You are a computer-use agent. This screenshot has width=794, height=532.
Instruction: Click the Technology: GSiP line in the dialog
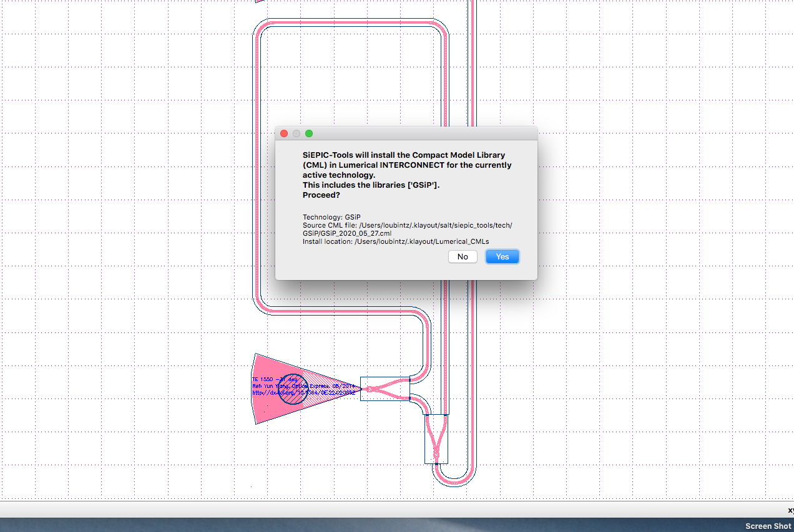[x=331, y=216]
